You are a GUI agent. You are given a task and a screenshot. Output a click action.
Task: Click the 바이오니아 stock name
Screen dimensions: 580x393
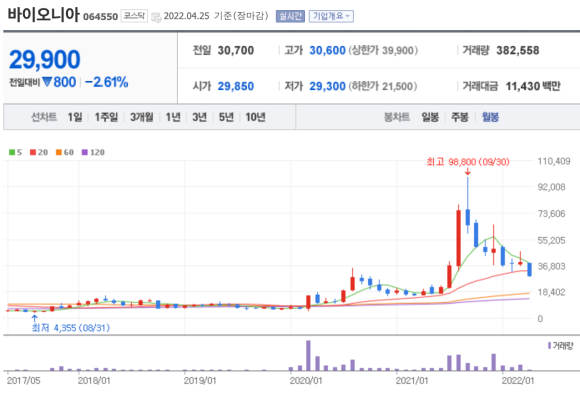click(x=43, y=15)
